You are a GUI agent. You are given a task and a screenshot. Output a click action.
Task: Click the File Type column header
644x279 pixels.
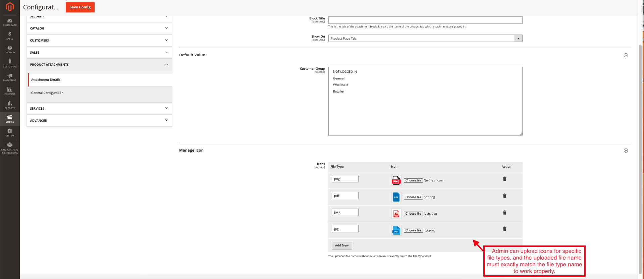click(337, 167)
